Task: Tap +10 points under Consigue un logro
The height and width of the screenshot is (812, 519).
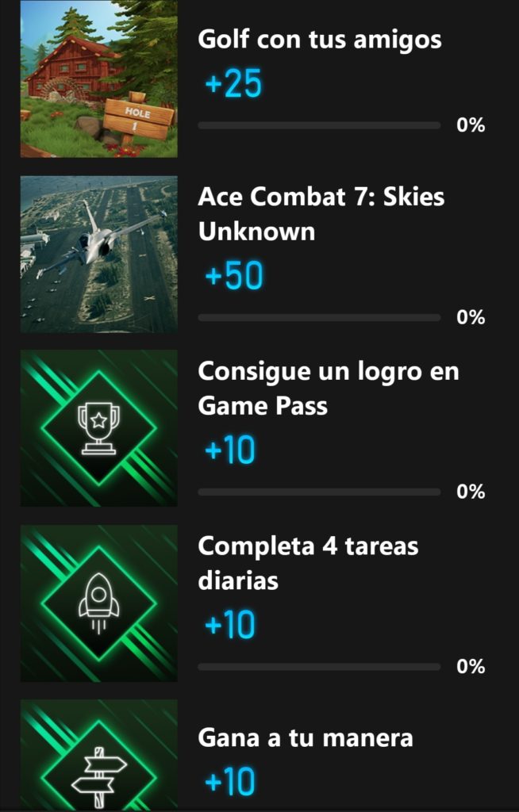Action: coord(229,450)
